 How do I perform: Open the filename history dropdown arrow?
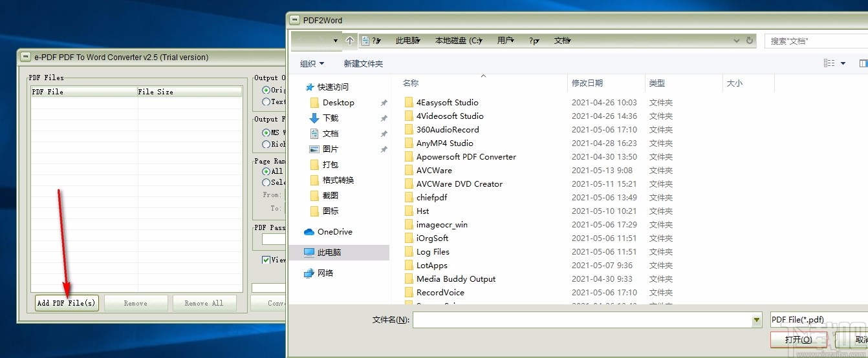[757, 319]
